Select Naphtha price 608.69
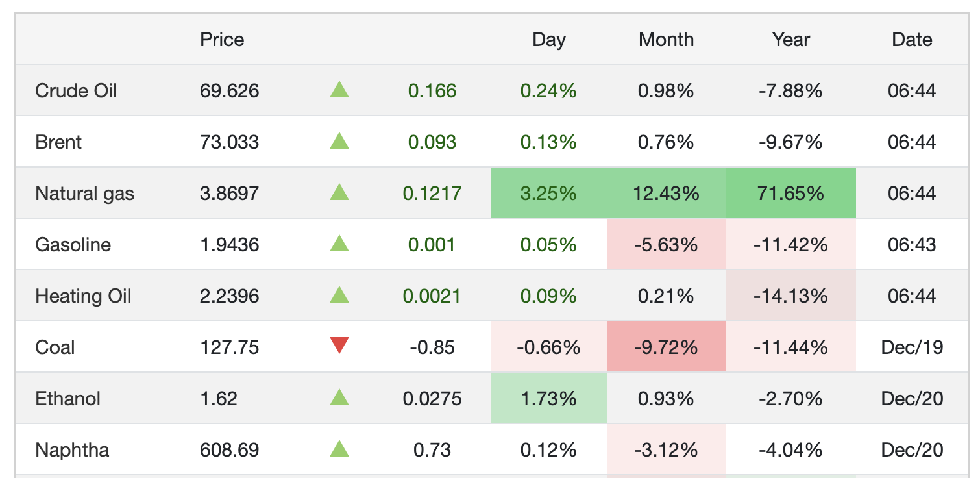This screenshot has width=980, height=478. point(229,449)
